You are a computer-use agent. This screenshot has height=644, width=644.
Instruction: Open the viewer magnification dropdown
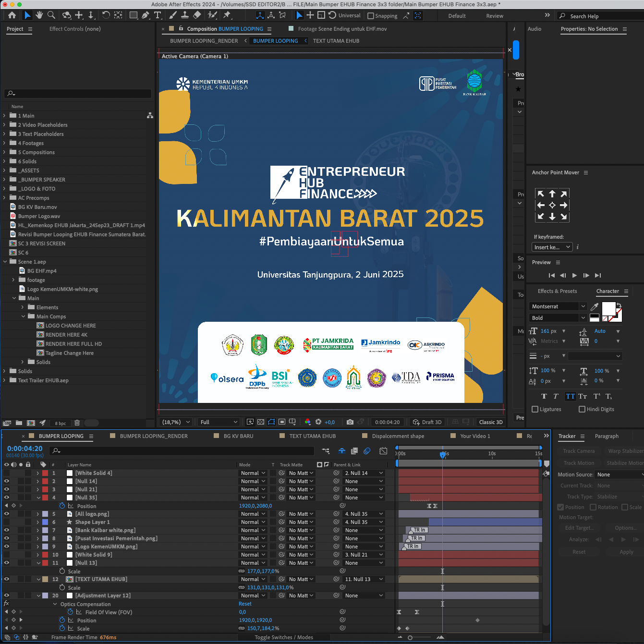(x=176, y=422)
